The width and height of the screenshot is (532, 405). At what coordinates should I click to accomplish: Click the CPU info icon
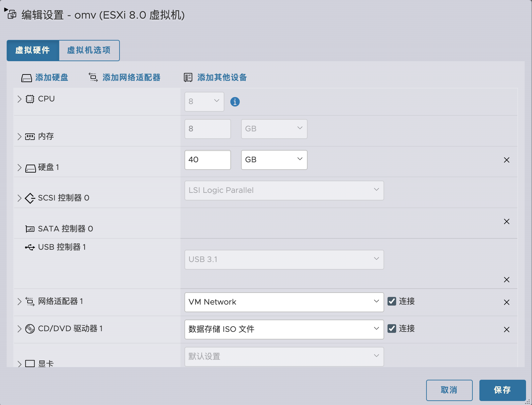pos(235,102)
